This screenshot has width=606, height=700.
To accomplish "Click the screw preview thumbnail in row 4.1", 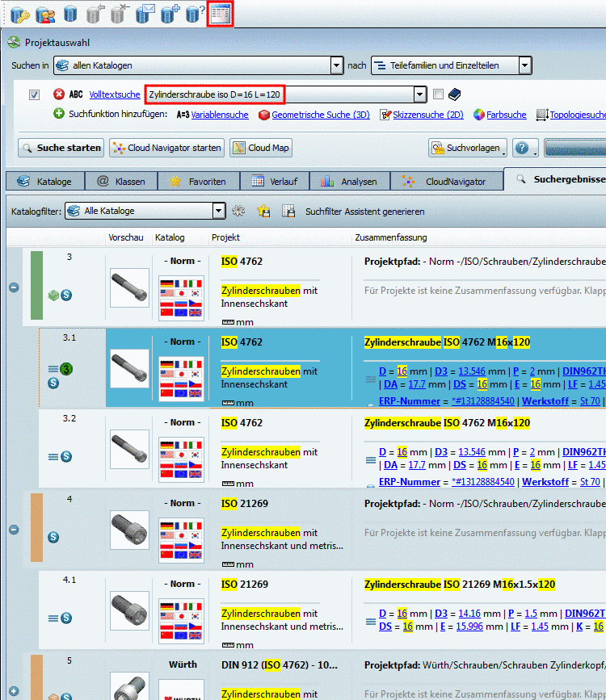I will tap(129, 610).
